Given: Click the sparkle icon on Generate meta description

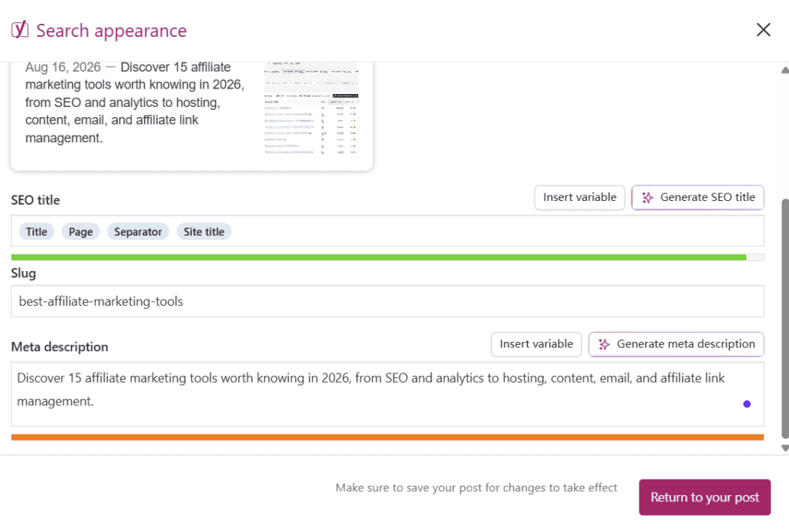Looking at the screenshot, I should pos(604,344).
